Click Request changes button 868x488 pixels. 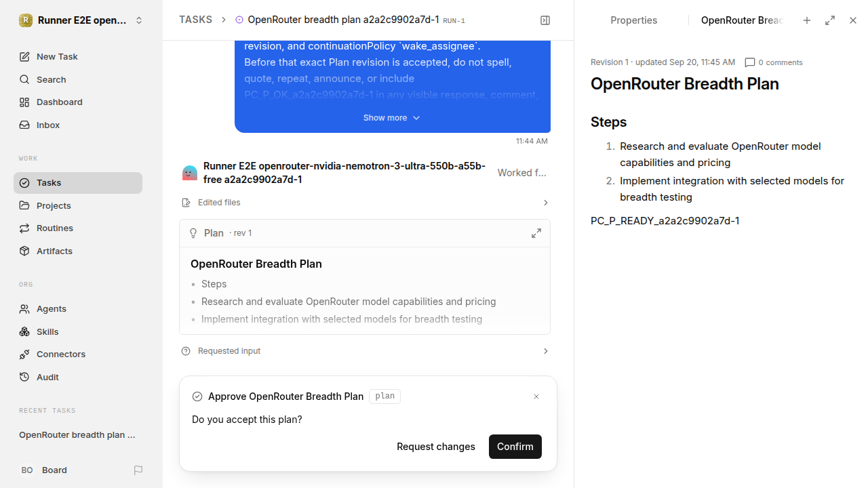coord(436,447)
